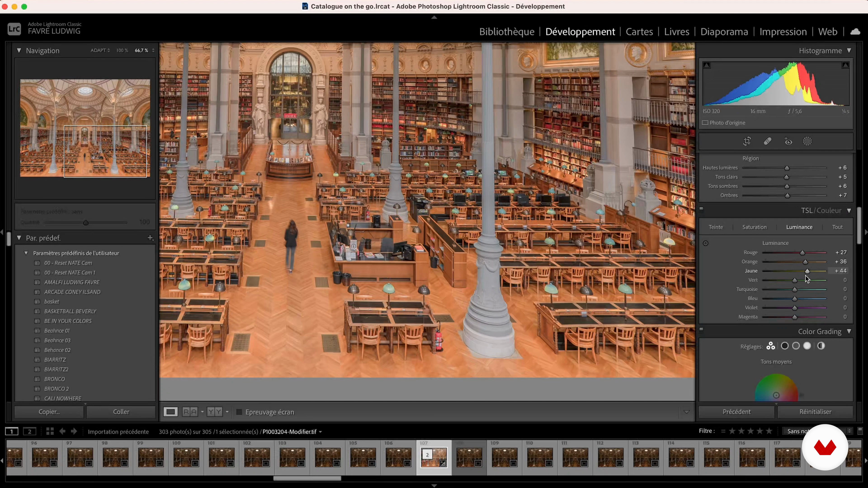Collapse the Color Grading panel

(x=849, y=332)
